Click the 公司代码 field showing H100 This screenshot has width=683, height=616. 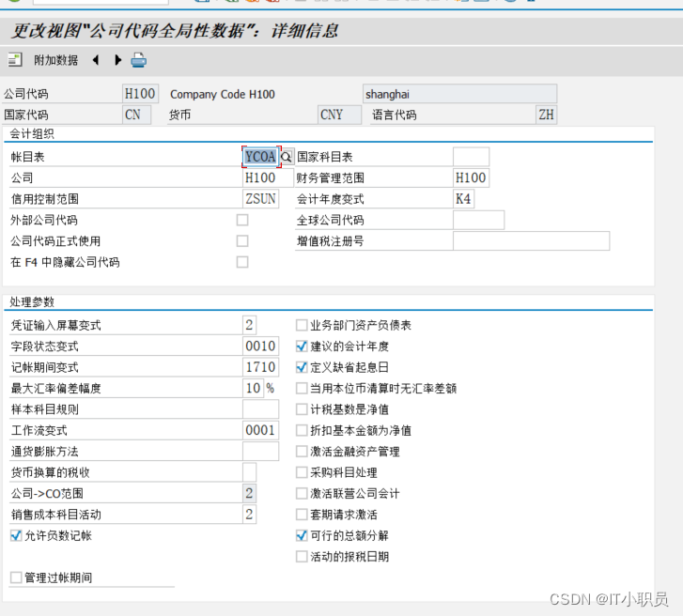point(140,94)
